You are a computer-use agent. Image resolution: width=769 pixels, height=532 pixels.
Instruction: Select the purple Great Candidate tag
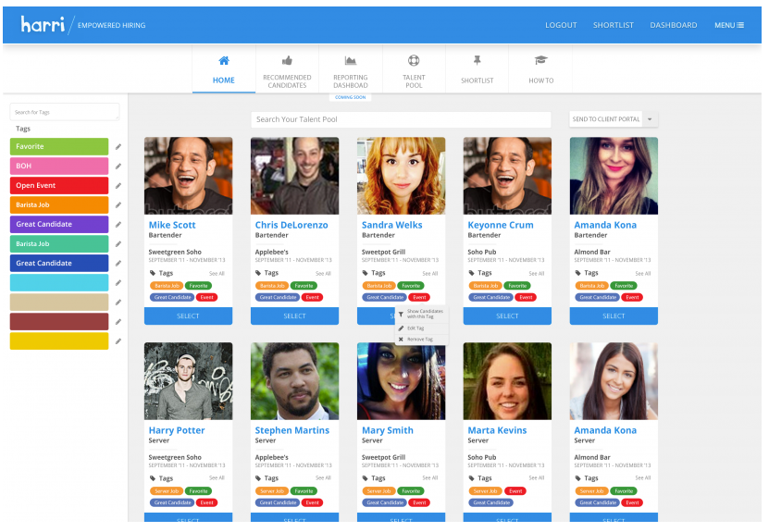[x=59, y=224]
